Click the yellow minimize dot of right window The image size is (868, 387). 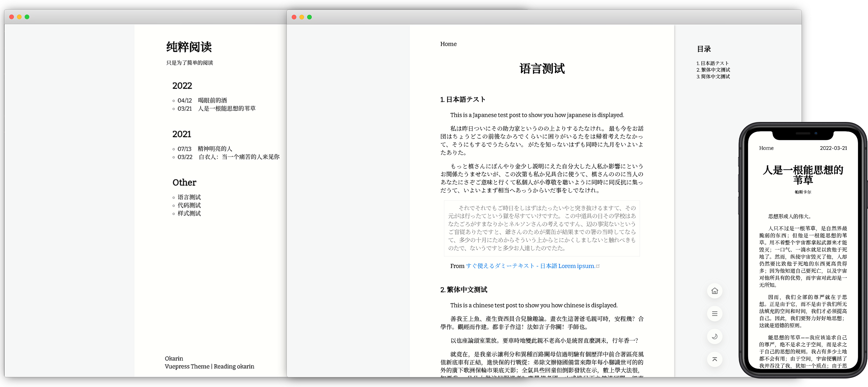click(301, 17)
